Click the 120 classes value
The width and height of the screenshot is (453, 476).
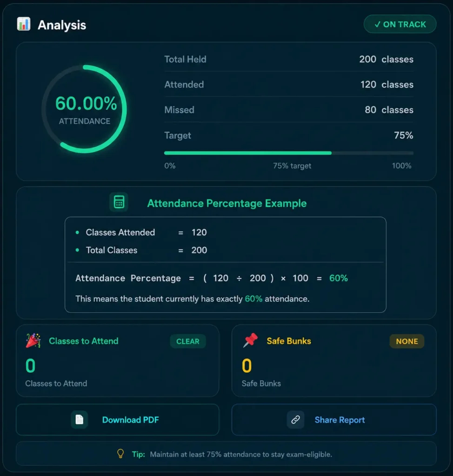click(x=387, y=85)
